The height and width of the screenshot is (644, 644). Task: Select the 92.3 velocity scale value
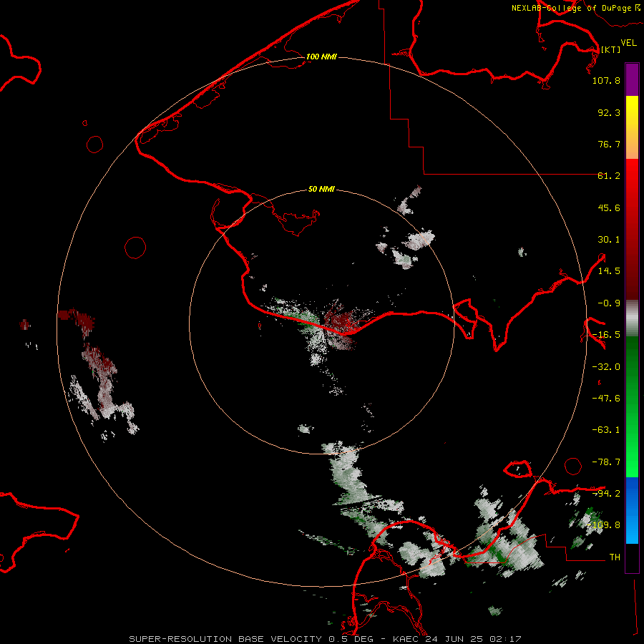point(609,112)
